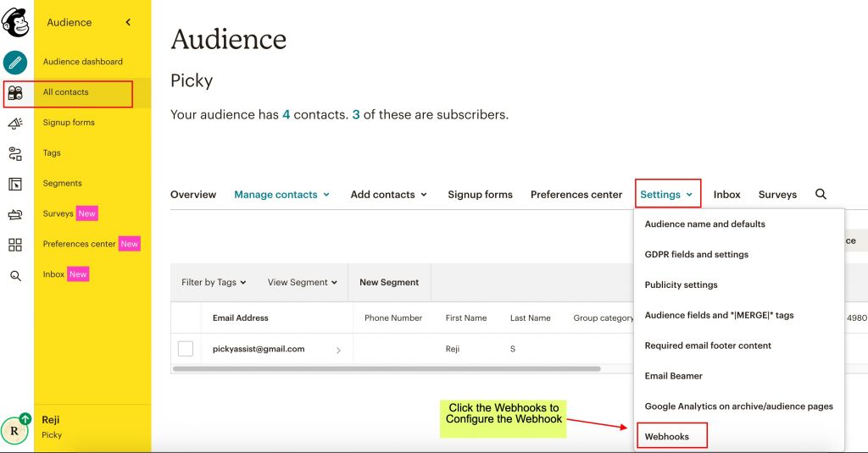Choose Publicity settings
Viewport: 868px width, 453px height.
point(681,285)
